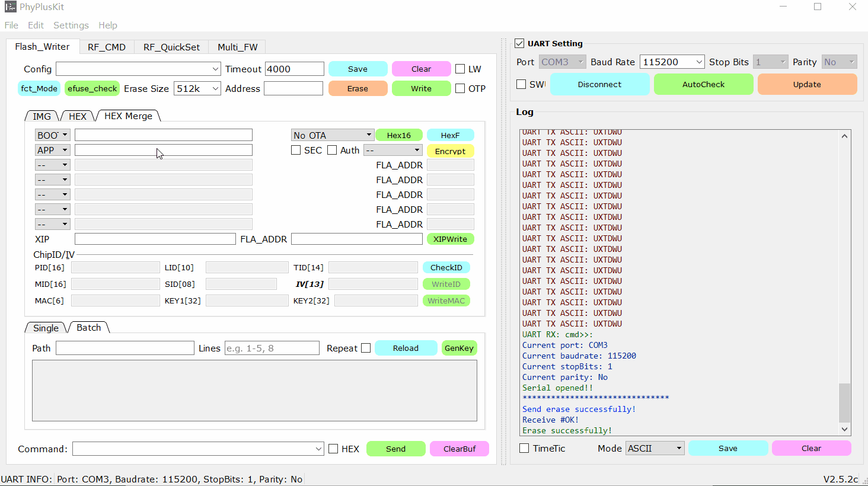
Task: Click the XIPWrite button
Action: click(450, 239)
